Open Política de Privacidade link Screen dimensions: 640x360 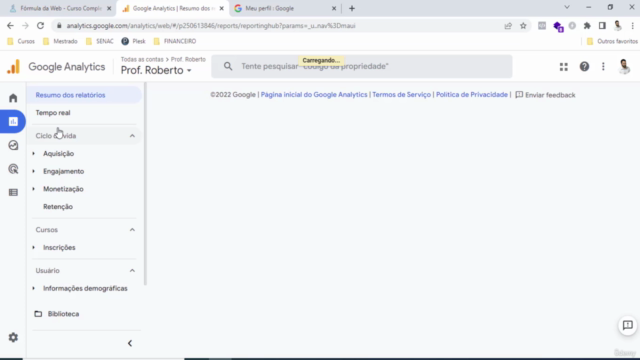tap(472, 95)
